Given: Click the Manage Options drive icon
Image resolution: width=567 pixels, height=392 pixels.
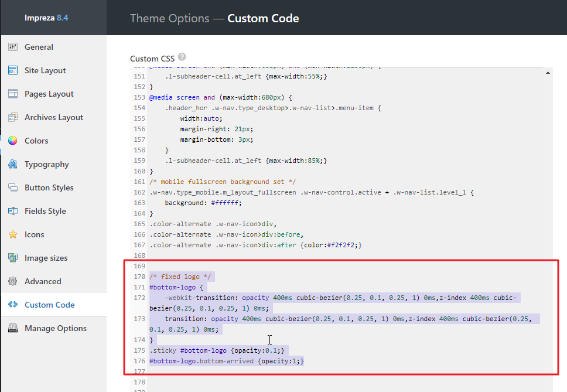Looking at the screenshot, I should 13,328.
